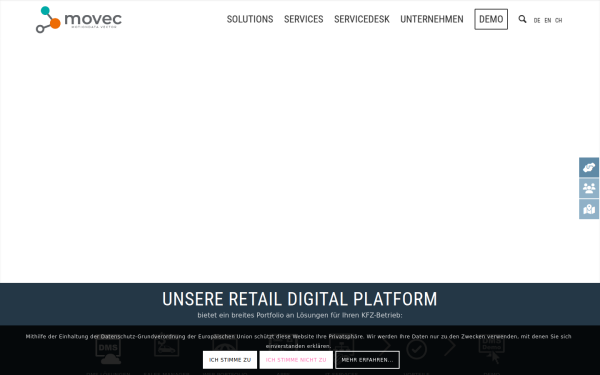Viewport: 600px width, 375px height.
Task: Open the Unternehmen menu
Action: pos(432,19)
